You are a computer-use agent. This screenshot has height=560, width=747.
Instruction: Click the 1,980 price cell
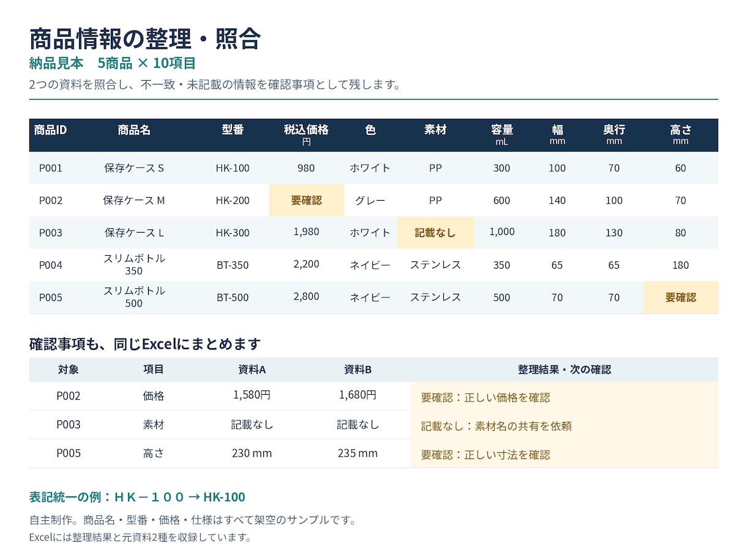pos(306,232)
